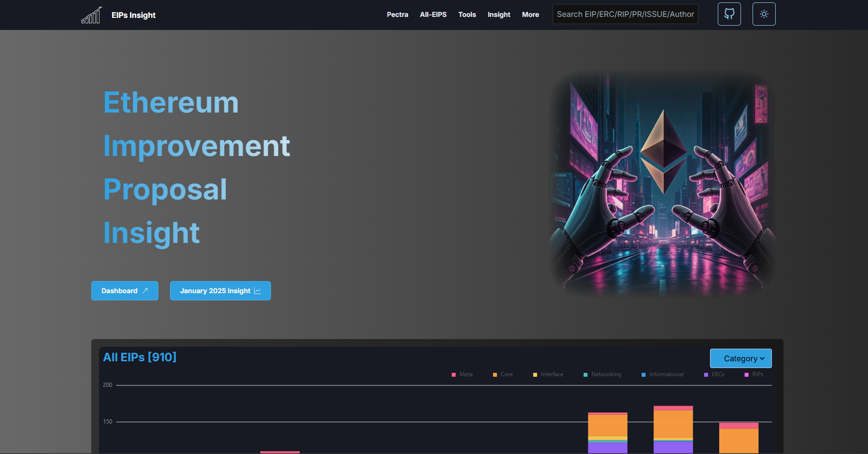Click the Ethereum robot hands hero image

[x=663, y=184]
